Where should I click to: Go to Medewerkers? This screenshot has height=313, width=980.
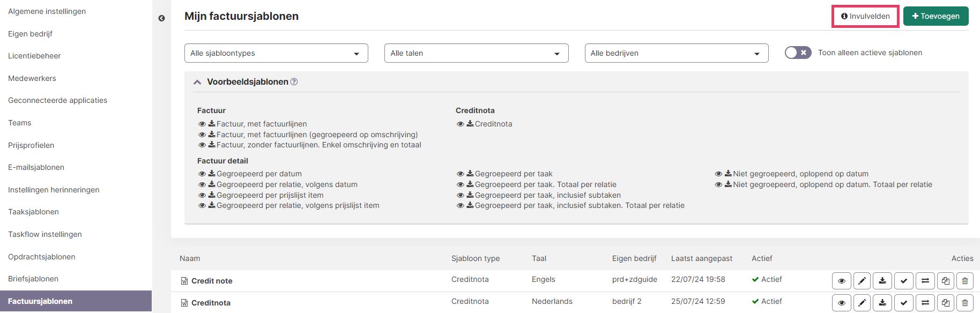click(x=32, y=78)
